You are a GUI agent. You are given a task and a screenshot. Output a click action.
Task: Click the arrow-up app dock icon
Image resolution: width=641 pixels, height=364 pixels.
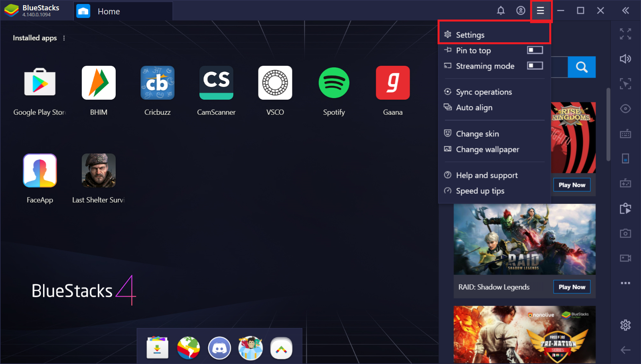point(282,348)
